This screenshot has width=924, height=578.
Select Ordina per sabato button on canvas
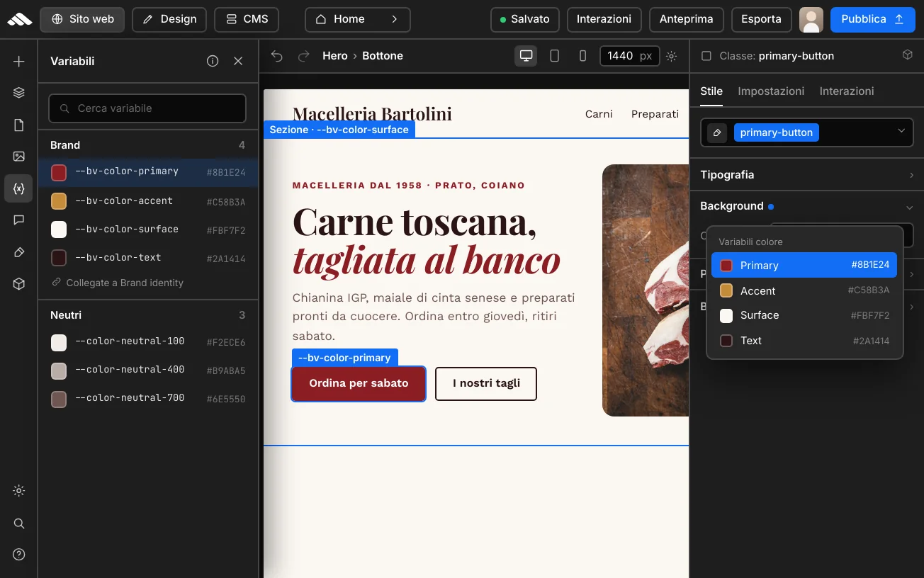click(x=359, y=383)
